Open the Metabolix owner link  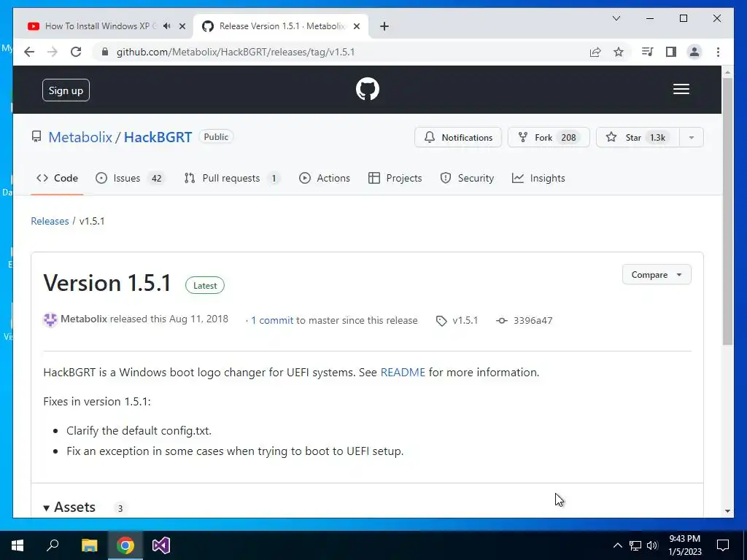[x=80, y=137]
